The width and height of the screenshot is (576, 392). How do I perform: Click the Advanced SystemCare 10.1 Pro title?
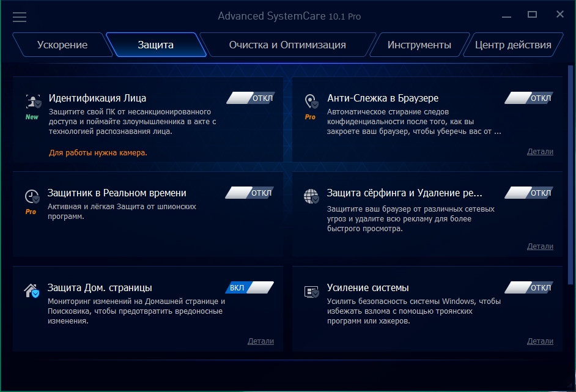pyautogui.click(x=289, y=16)
